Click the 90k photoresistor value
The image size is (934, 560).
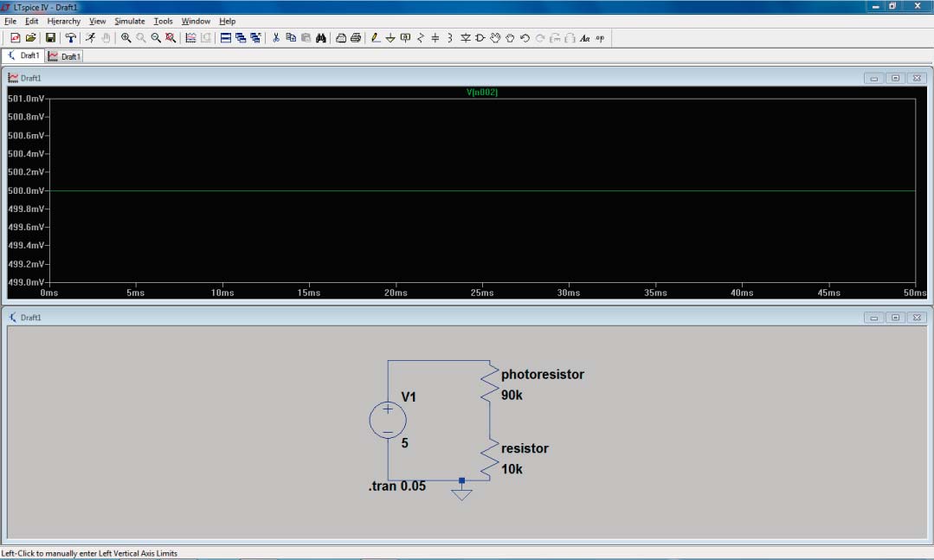pos(512,395)
